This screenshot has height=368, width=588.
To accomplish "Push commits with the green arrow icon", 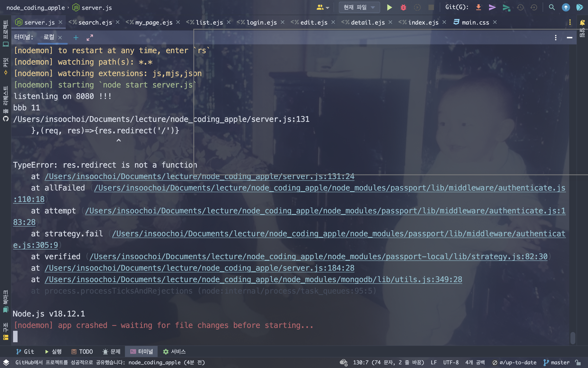I will [x=506, y=8].
